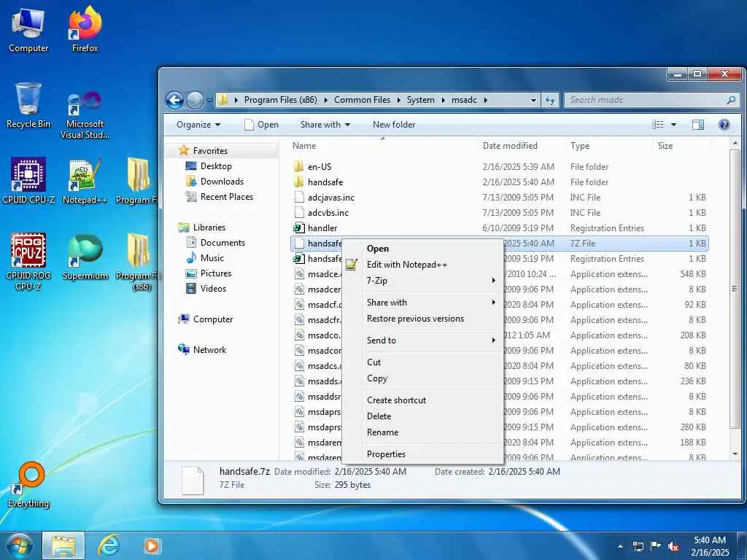Expand Send to submenu
Viewport: 747px width, 560px height.
(422, 340)
